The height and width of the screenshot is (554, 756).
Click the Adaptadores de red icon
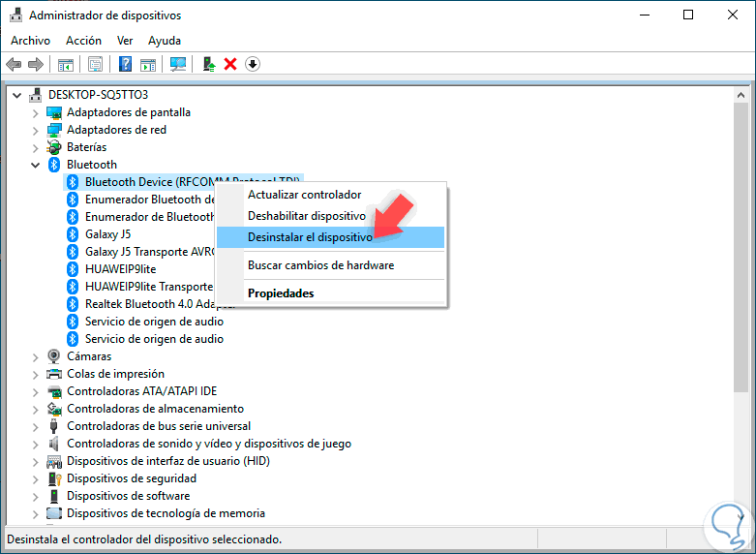(54, 130)
